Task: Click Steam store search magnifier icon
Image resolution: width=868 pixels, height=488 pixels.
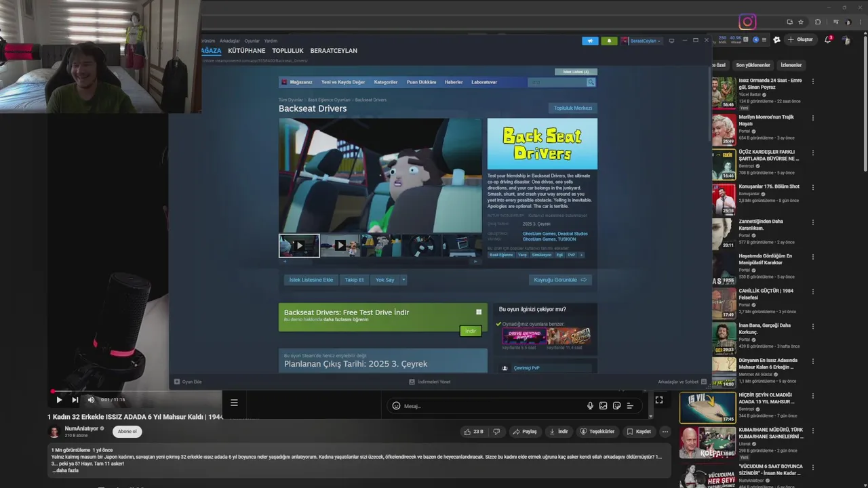Action: click(591, 82)
